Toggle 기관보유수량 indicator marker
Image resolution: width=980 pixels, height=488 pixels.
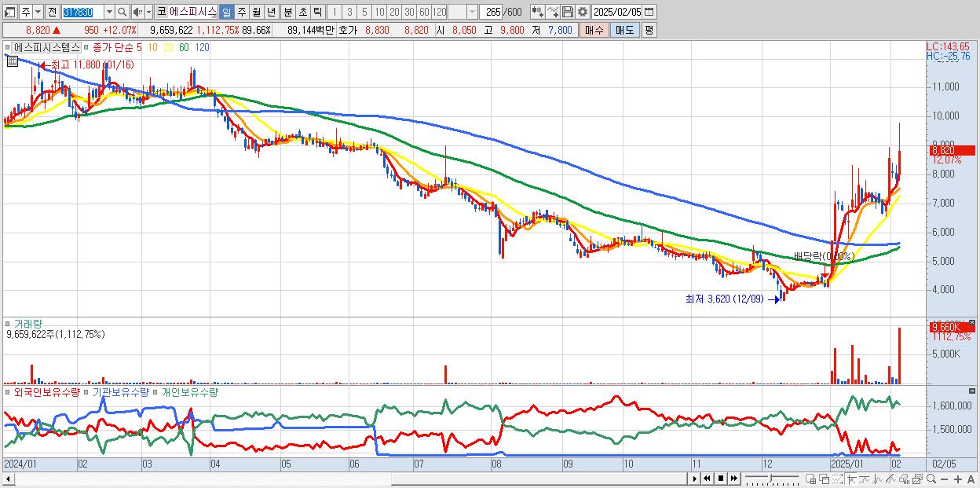87,392
